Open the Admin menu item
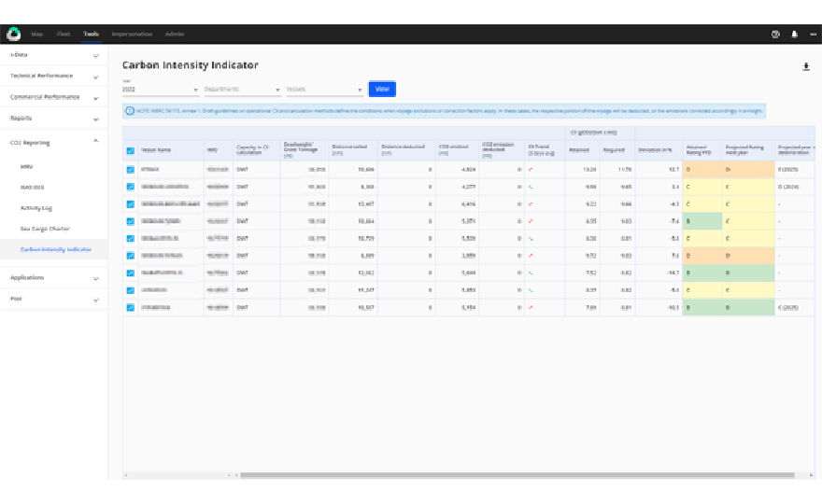The image size is (822, 504). tap(175, 35)
